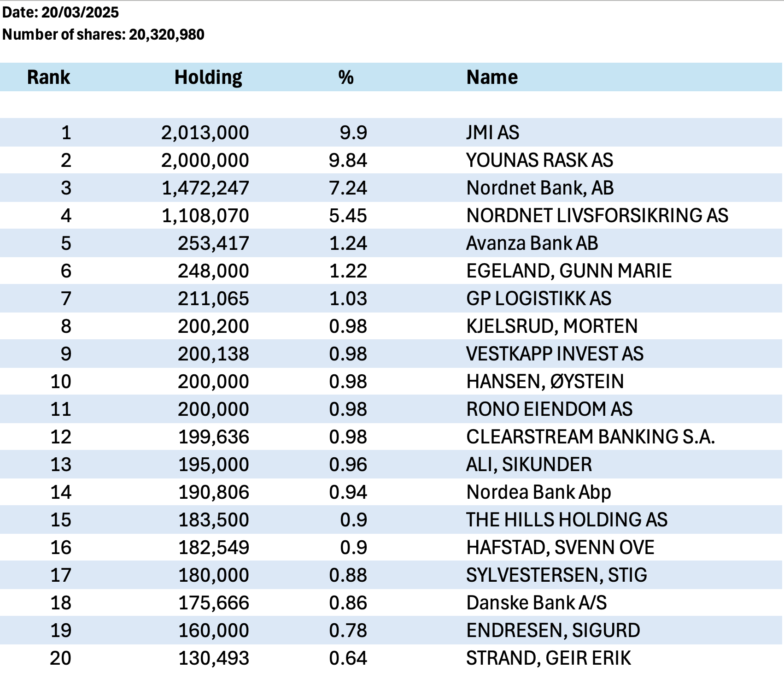Click percentage 5.45

(x=348, y=216)
